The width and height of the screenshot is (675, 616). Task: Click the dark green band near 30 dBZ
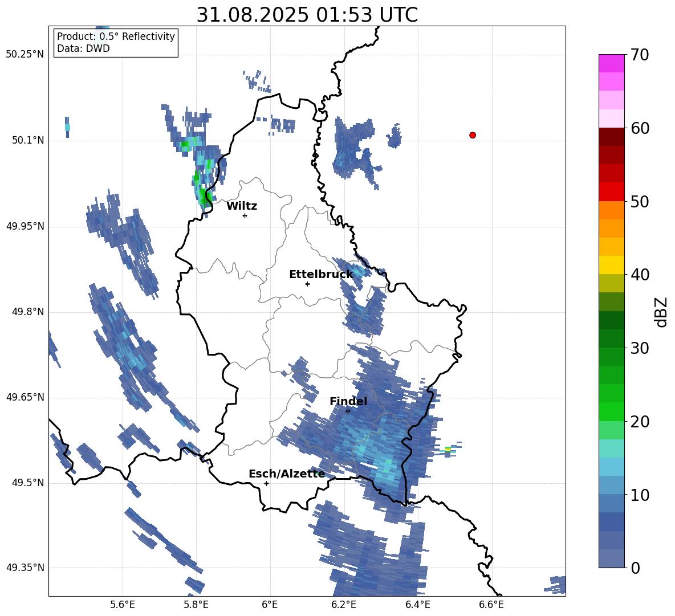point(611,338)
